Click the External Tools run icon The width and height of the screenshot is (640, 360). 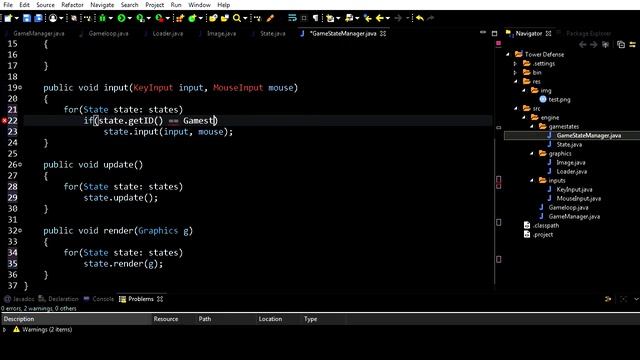159,18
